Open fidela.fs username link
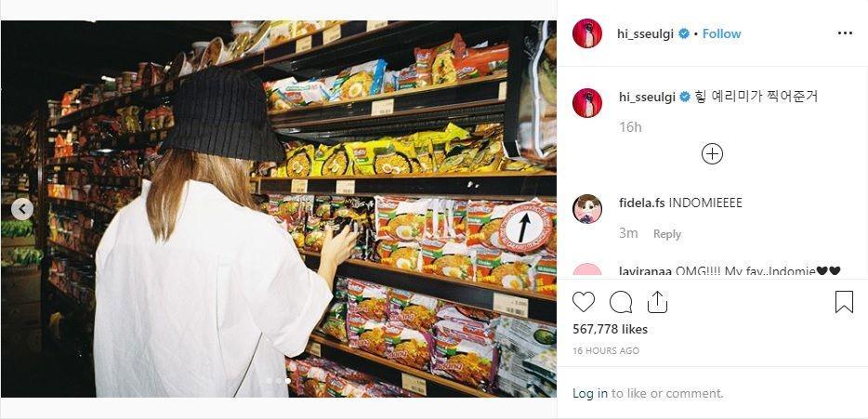The width and height of the screenshot is (868, 419). [642, 203]
